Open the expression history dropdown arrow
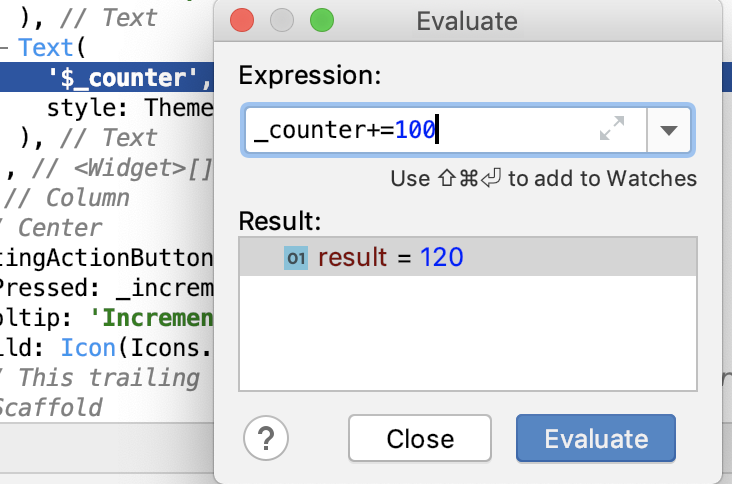Viewport: 732px width, 484px height. tap(671, 130)
